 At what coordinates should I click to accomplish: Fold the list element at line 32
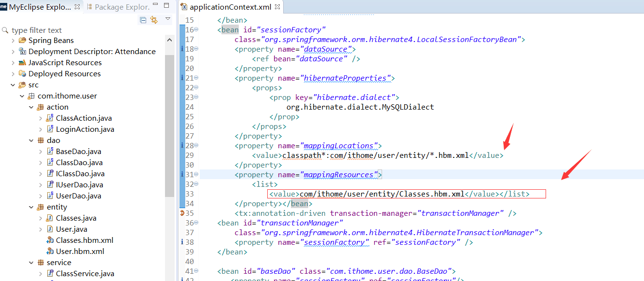coord(196,184)
